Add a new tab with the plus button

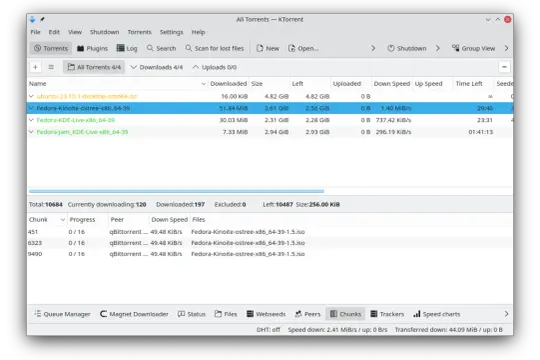[x=35, y=67]
